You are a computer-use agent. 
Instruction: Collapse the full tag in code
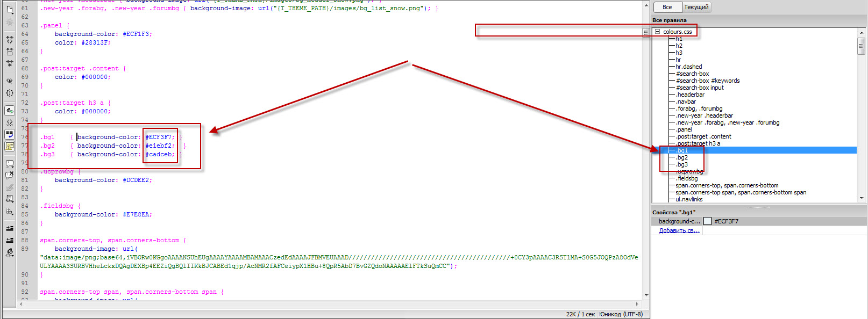point(10,40)
